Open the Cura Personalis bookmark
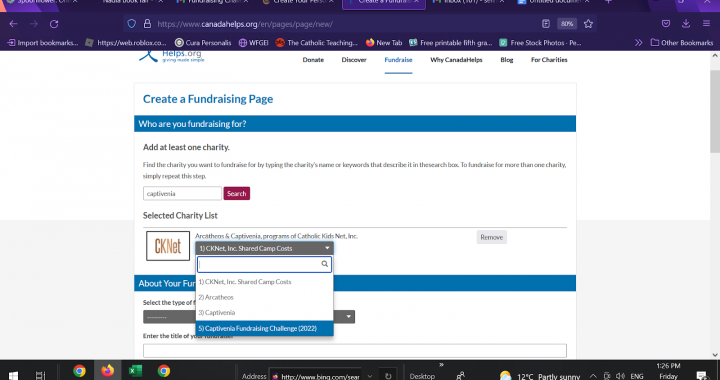This screenshot has height=380, width=720. coord(203,43)
